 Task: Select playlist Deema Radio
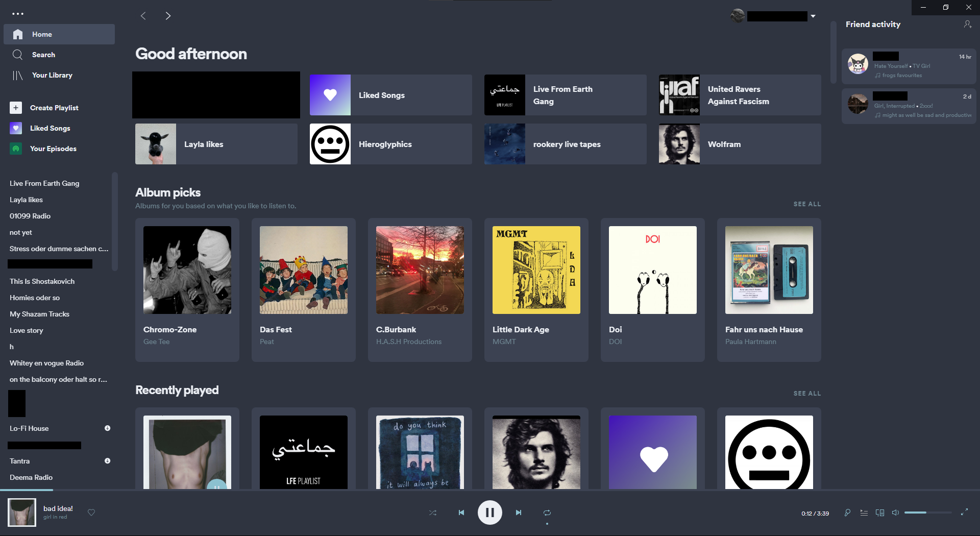coord(31,477)
